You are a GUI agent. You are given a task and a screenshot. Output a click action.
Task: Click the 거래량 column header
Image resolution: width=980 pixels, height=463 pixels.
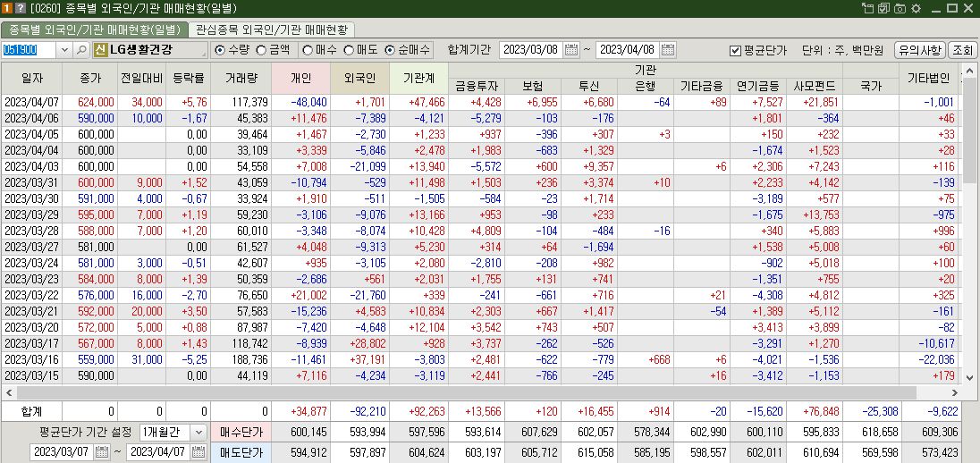coord(241,78)
